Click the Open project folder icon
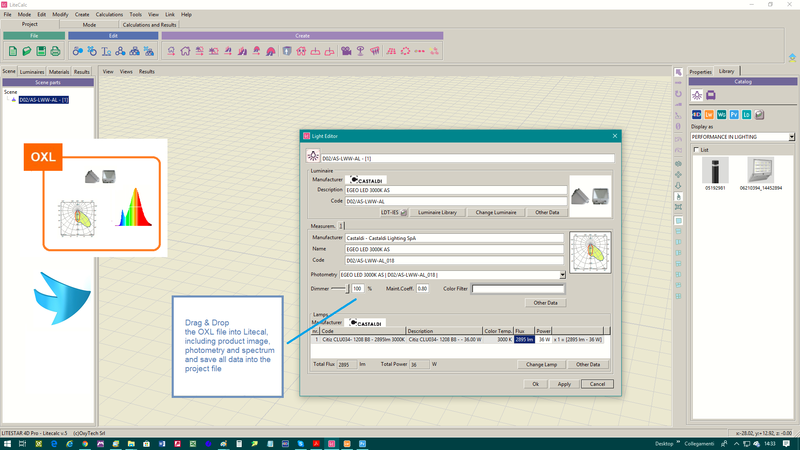This screenshot has width=800, height=450. [x=27, y=51]
